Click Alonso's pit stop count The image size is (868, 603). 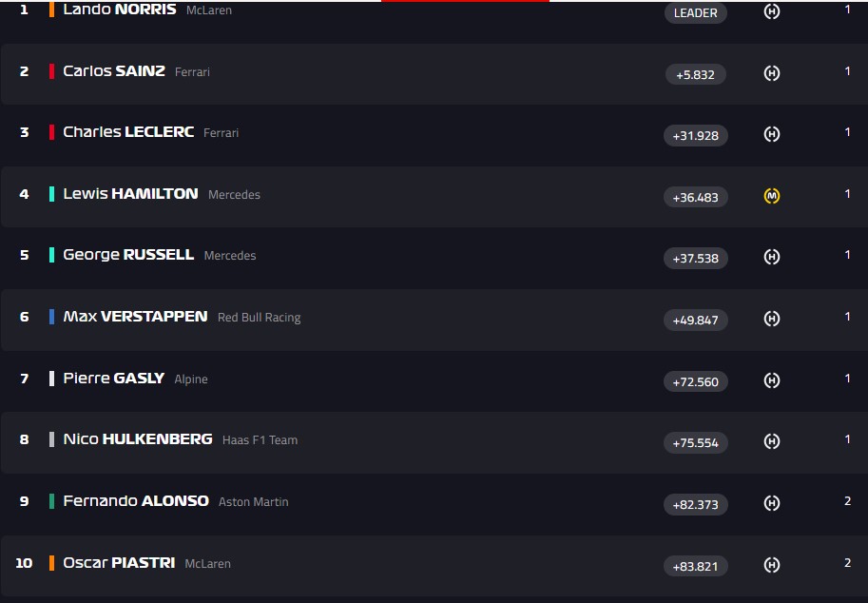847,501
